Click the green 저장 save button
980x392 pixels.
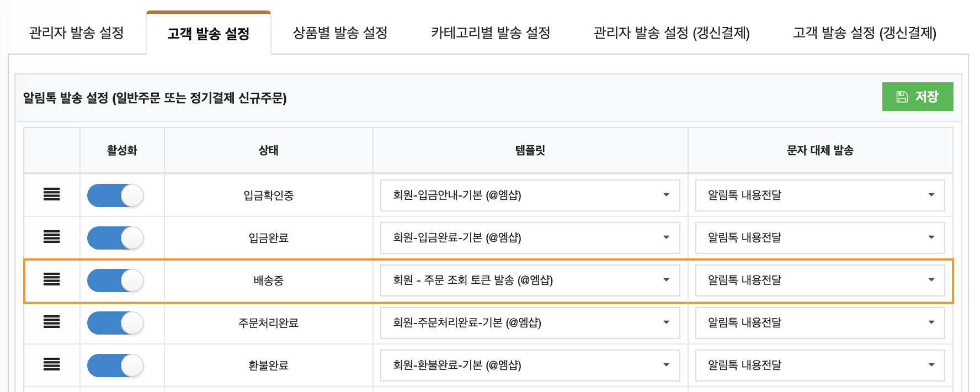pos(918,97)
